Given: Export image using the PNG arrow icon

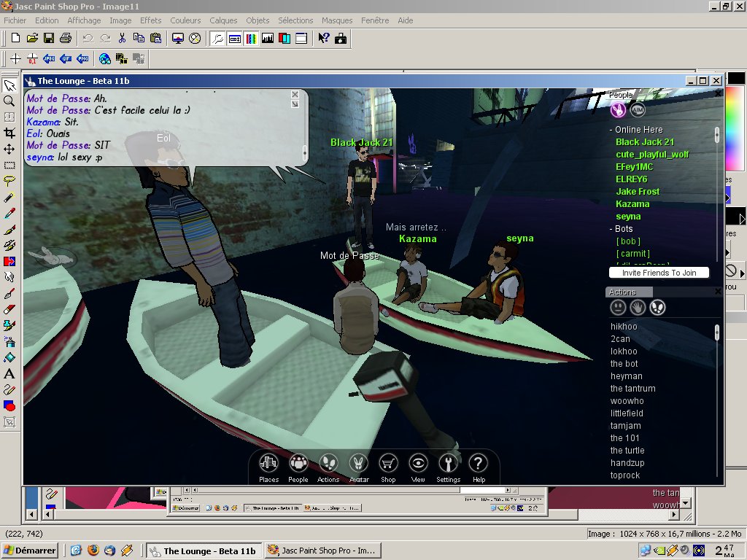Looking at the screenshot, I should 82,58.
